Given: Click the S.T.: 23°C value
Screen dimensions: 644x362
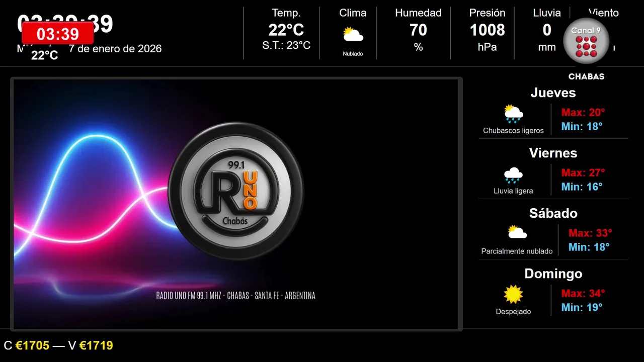Looking at the screenshot, I should (286, 45).
